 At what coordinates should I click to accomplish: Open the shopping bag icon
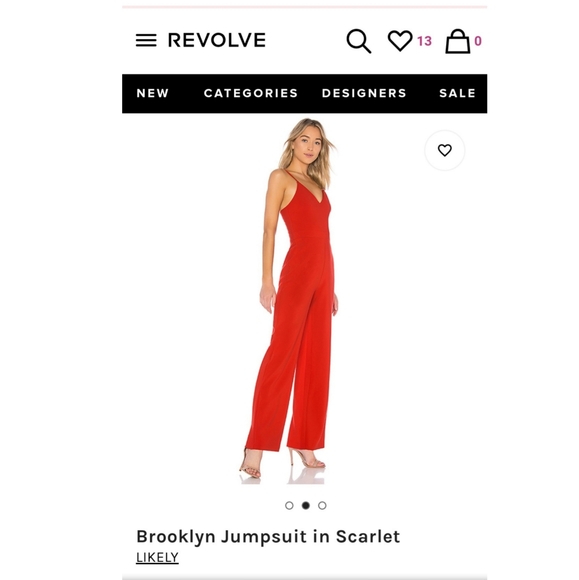point(458,41)
